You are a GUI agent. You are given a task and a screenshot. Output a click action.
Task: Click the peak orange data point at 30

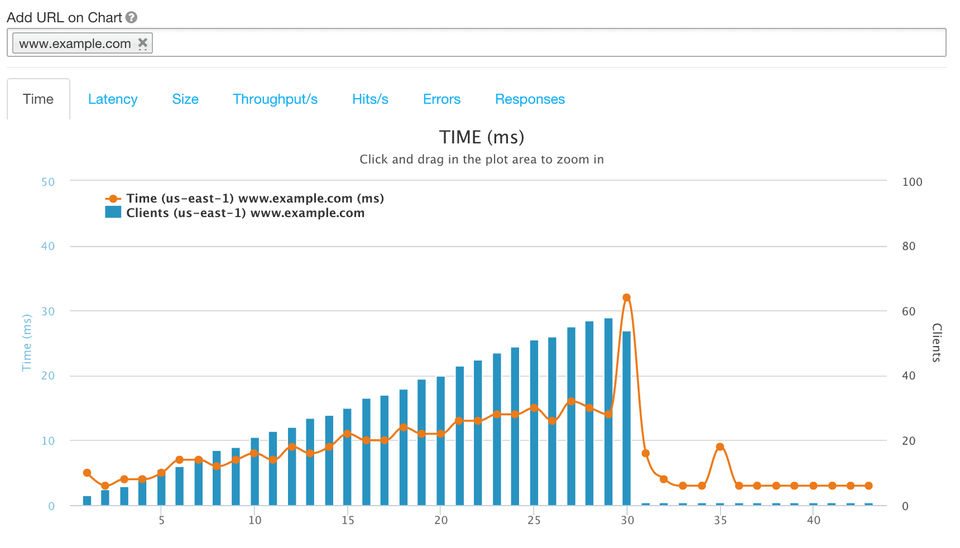(627, 297)
